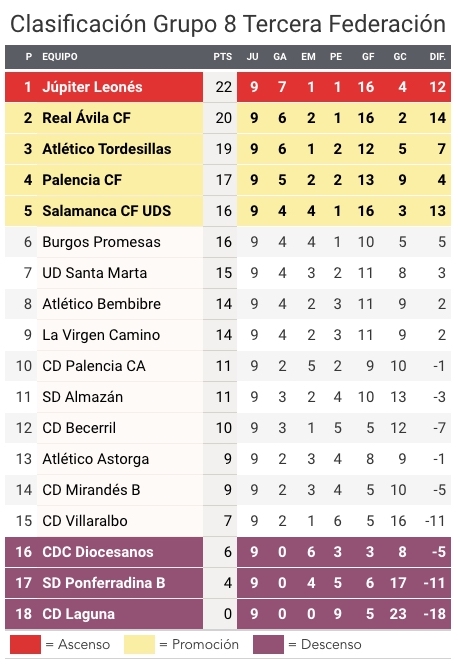460x670 pixels.
Task: Open the Júpiter Leonés team row
Action: [228, 87]
